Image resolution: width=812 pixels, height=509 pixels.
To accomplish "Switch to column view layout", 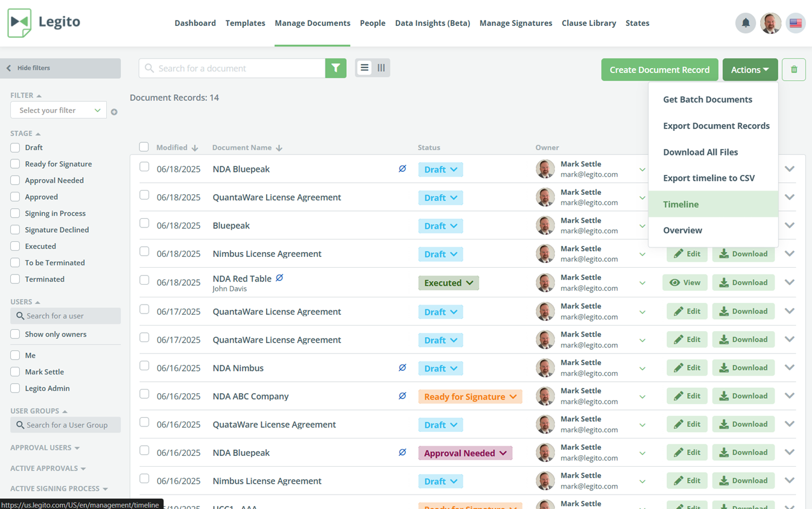I will coord(381,68).
